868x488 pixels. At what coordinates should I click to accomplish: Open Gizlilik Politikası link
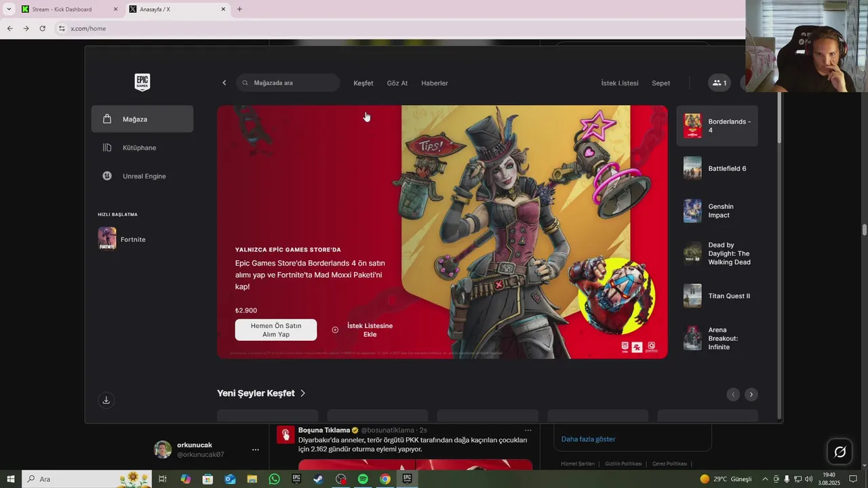623,464
